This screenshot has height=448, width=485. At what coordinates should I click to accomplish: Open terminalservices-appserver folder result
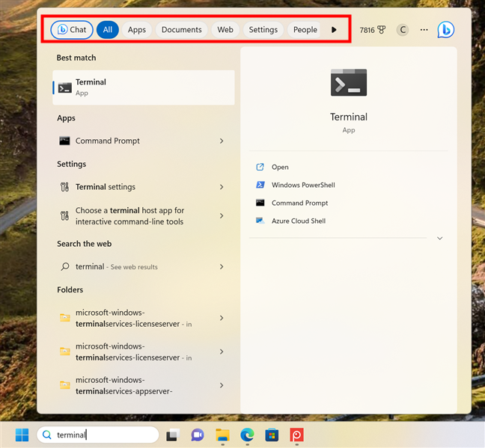tap(144, 385)
